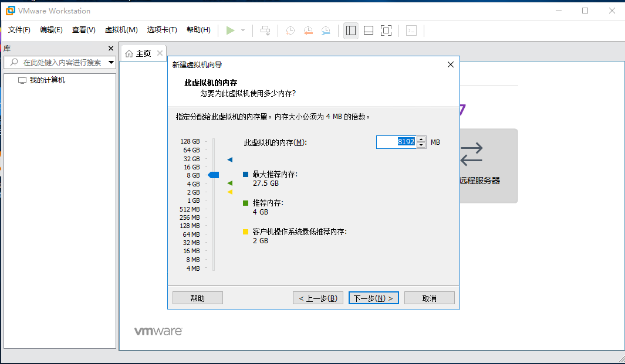This screenshot has width=625, height=364.
Task: Click the memory value field showing 8192
Action: coord(396,142)
